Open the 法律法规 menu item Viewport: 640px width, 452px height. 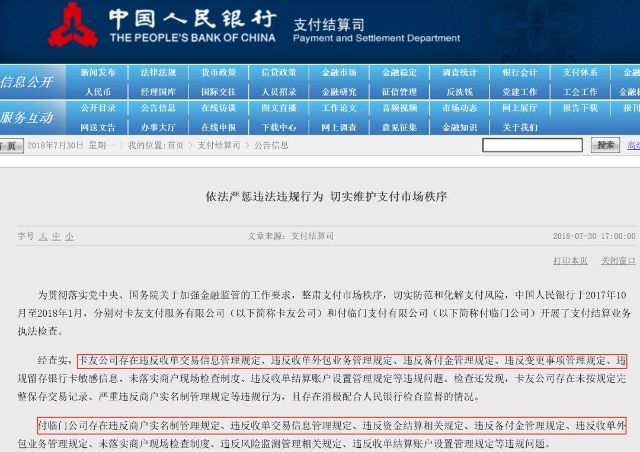(x=158, y=73)
